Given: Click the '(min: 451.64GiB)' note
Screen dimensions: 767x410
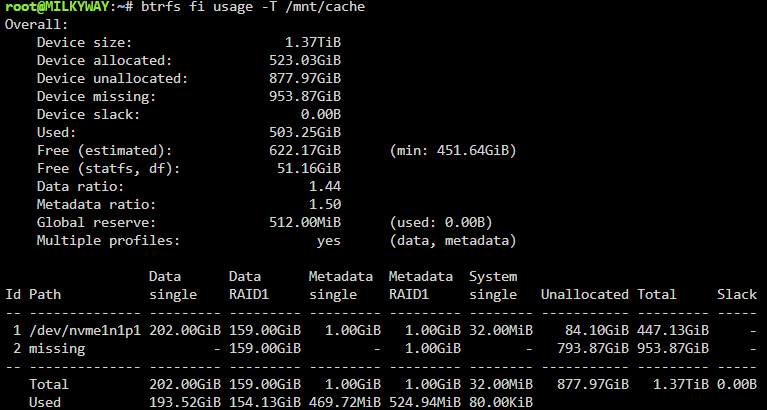Looking at the screenshot, I should pyautogui.click(x=453, y=150).
